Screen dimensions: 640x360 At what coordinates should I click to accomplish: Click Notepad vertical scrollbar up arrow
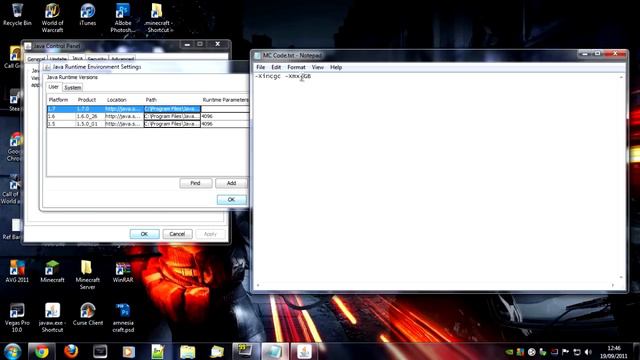[621, 77]
